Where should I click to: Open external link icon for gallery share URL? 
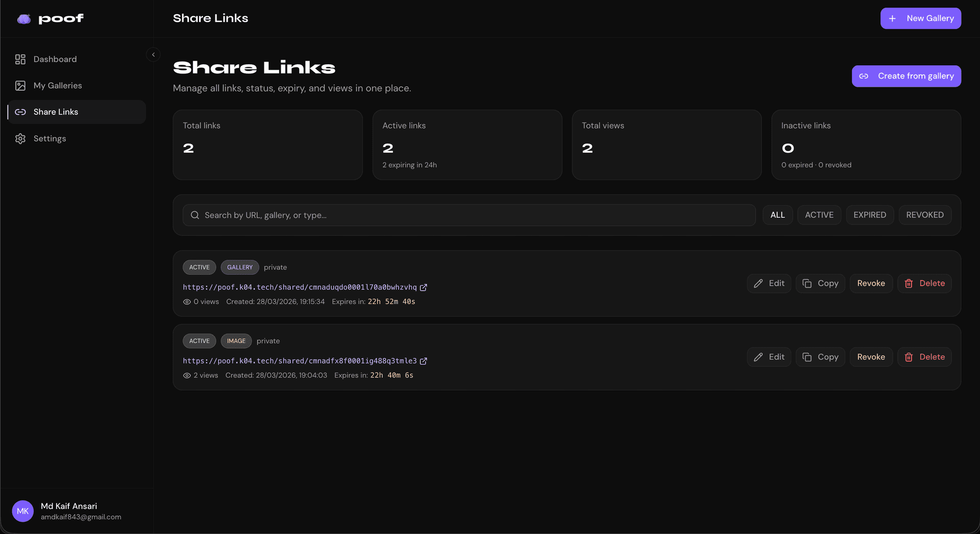[x=423, y=288]
